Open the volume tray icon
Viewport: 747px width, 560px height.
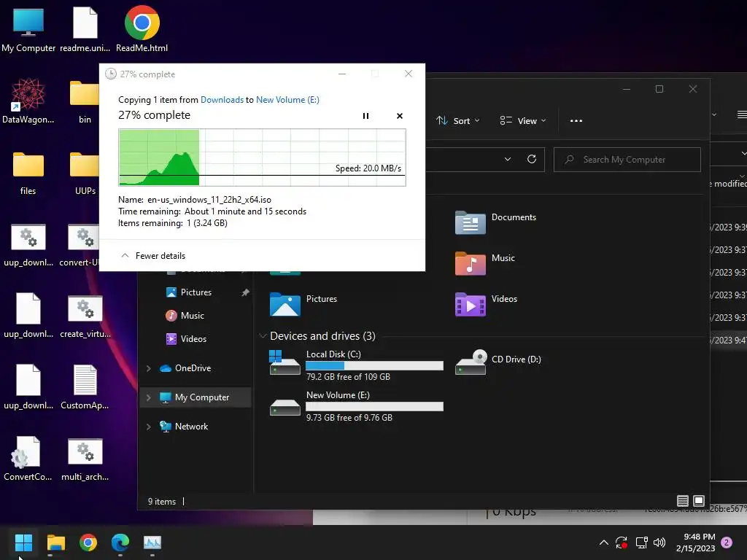point(659,542)
